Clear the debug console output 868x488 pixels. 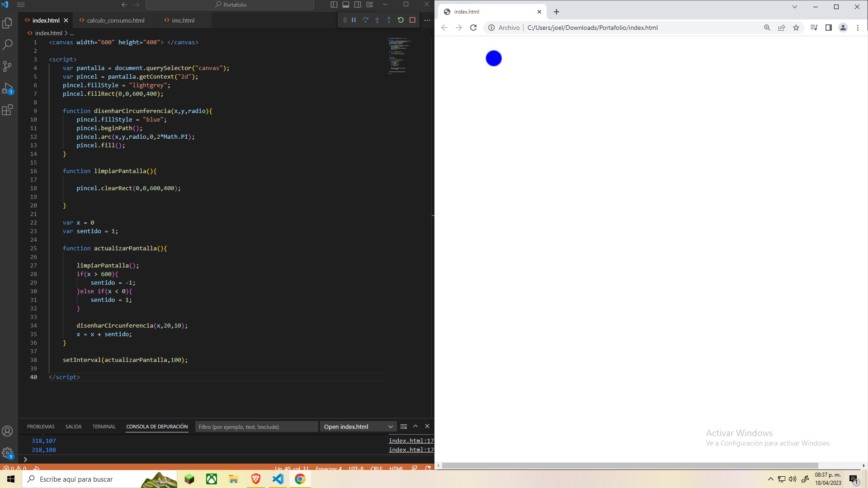pyautogui.click(x=404, y=427)
